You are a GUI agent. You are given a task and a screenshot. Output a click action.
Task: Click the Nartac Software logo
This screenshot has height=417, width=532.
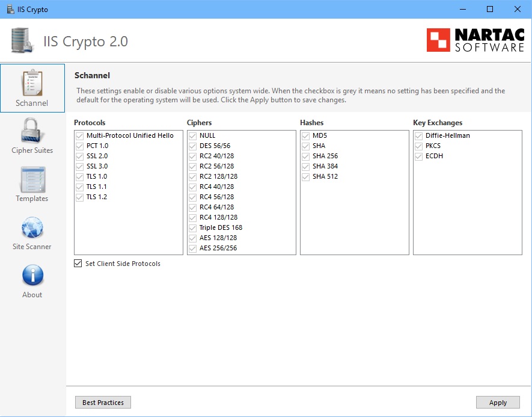[475, 40]
